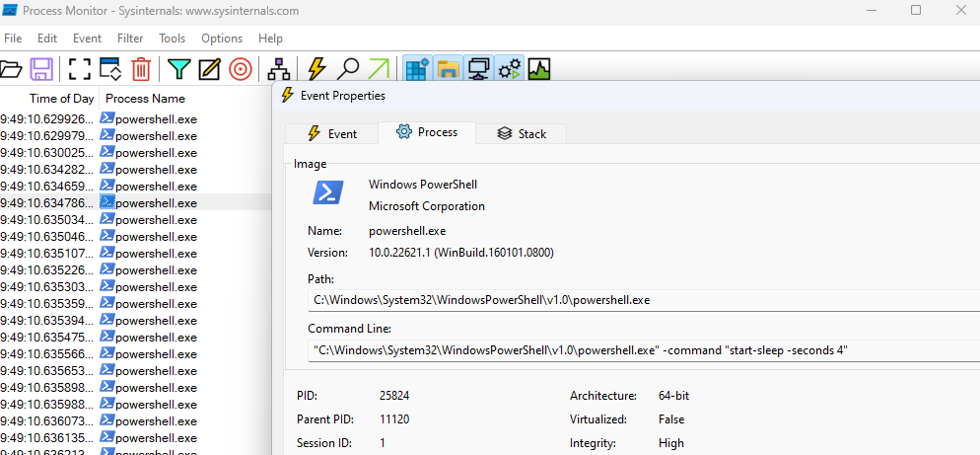Viewport: 980px width, 455px height.
Task: Select the row with time 9:49:10.630025
Action: (136, 153)
